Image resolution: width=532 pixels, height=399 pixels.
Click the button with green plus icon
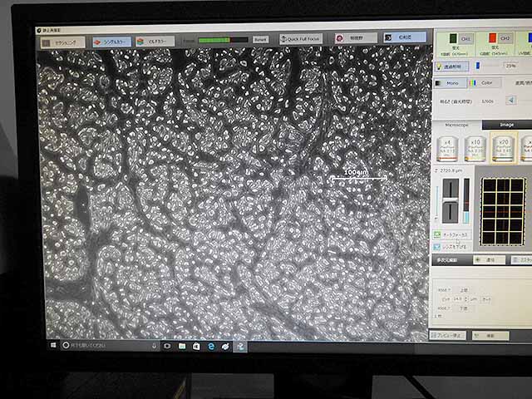tap(490, 260)
